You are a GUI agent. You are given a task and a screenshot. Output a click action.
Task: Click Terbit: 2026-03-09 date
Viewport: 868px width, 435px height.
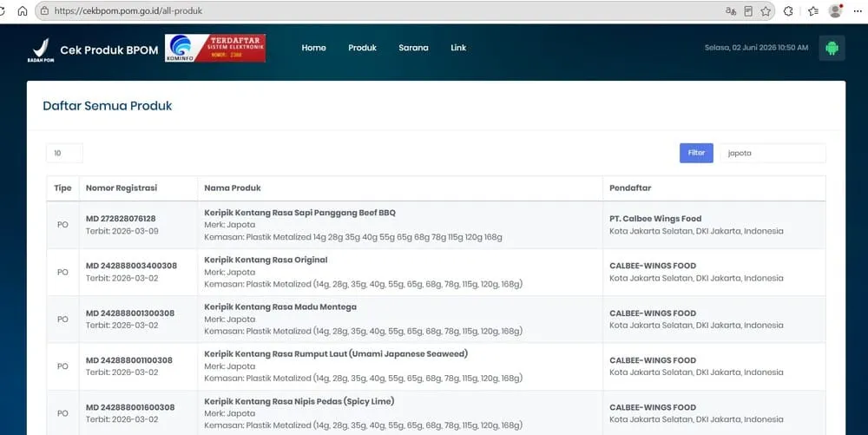(x=122, y=231)
